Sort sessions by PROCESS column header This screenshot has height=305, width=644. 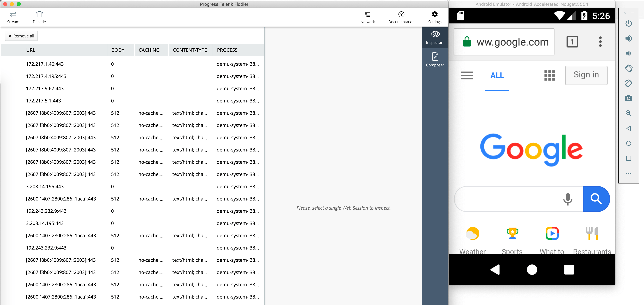click(x=238, y=50)
